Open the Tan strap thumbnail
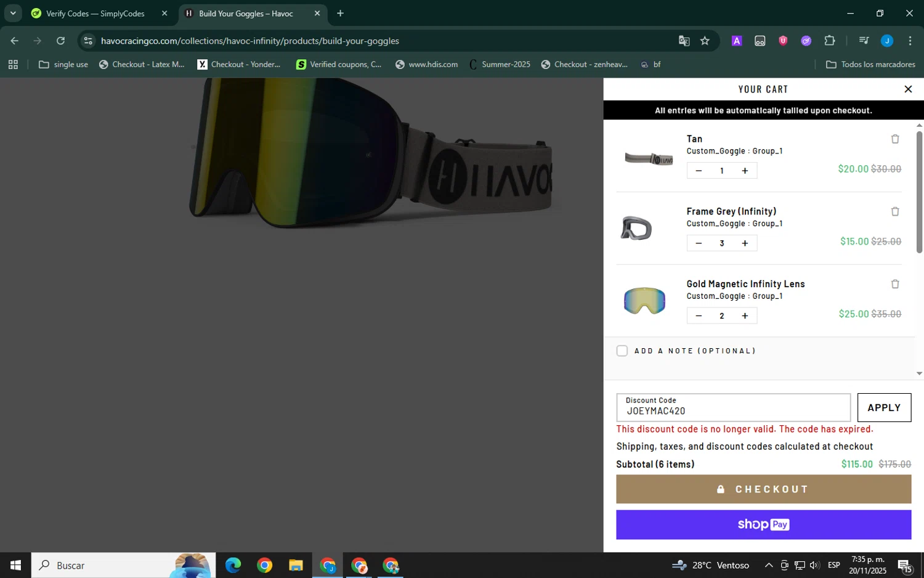Viewport: 924px width, 578px height. (x=649, y=159)
